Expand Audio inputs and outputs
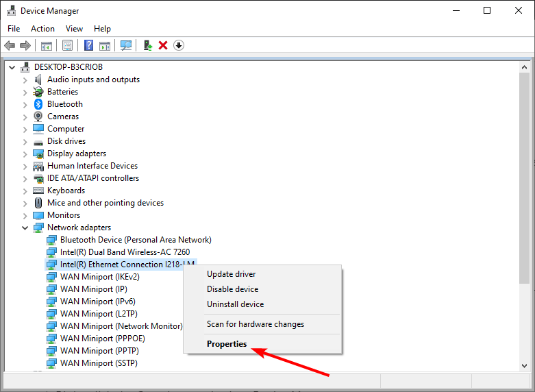Image resolution: width=535 pixels, height=392 pixels. [25, 80]
